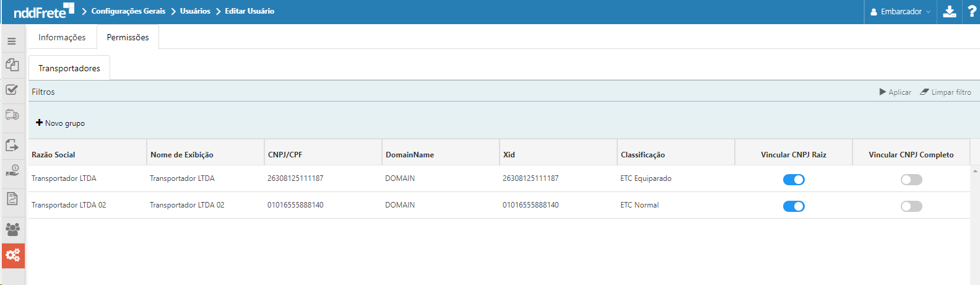Open the hamburger menu in sidebar
The height and width of the screenshot is (285, 980).
(x=12, y=42)
